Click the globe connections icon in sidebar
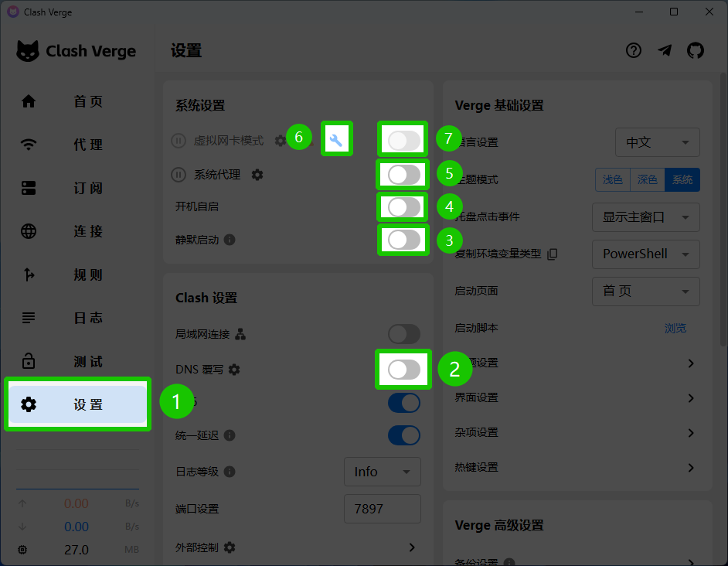 tap(29, 231)
